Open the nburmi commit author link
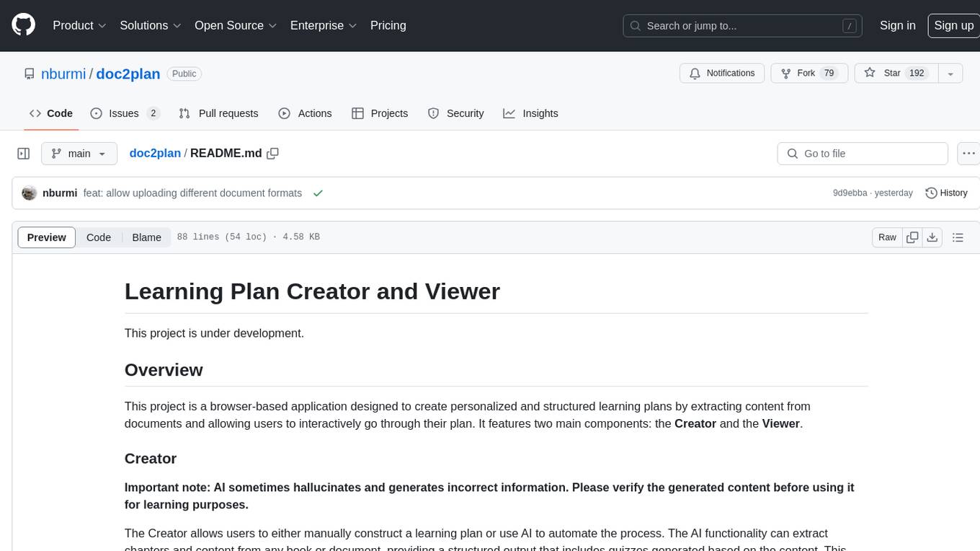The height and width of the screenshot is (551, 980). pyautogui.click(x=60, y=193)
